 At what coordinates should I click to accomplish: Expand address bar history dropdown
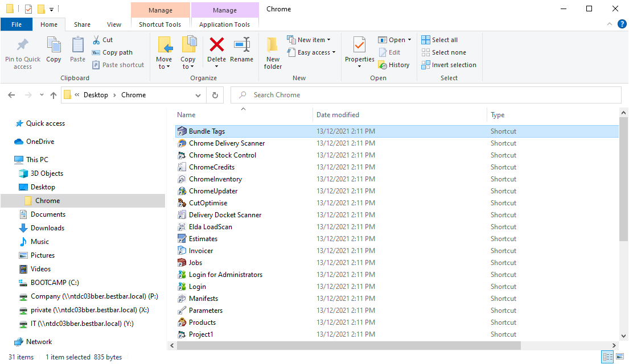click(198, 95)
